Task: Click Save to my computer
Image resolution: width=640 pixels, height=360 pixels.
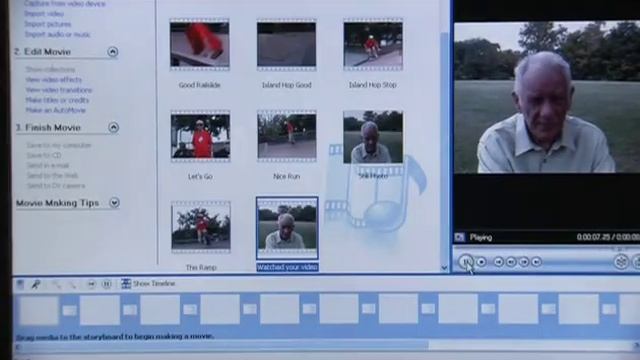Action: (x=59, y=145)
